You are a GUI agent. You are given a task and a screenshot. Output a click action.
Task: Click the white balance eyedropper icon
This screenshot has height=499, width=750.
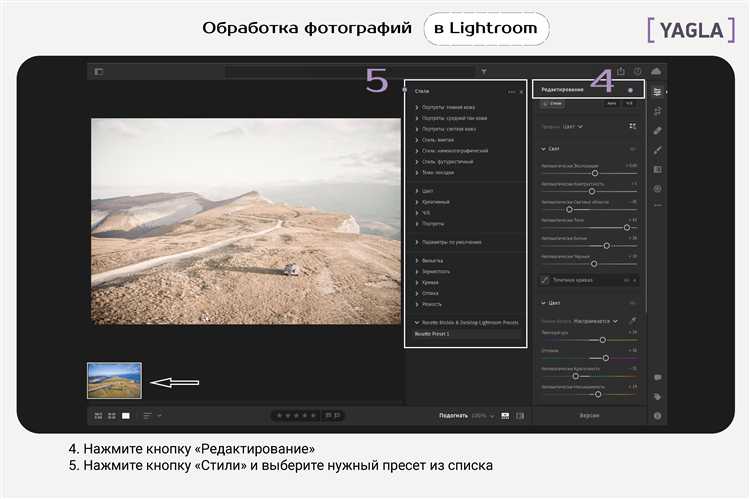click(x=632, y=321)
